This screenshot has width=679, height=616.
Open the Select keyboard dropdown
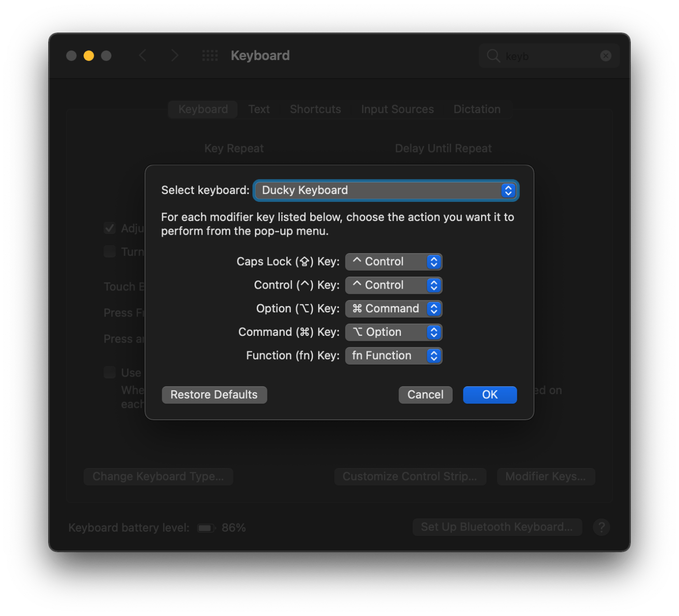tap(385, 190)
